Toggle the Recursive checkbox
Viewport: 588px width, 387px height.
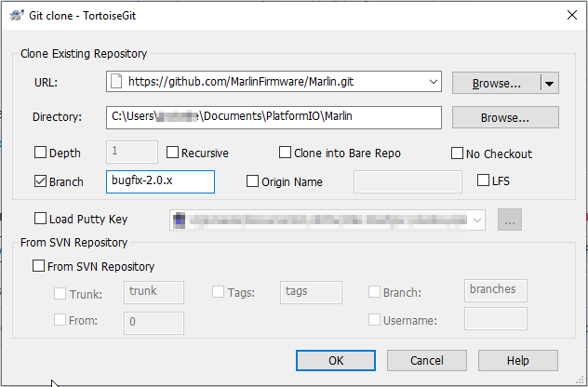173,153
